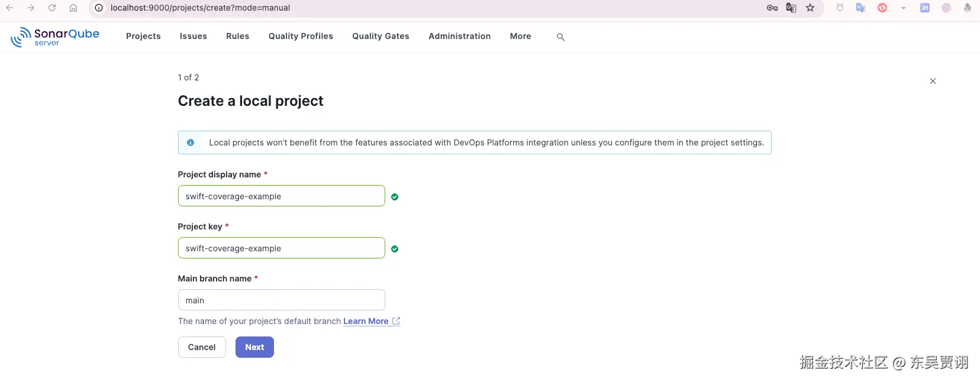Close the create project dialog with X
This screenshot has width=980, height=382.
(933, 81)
